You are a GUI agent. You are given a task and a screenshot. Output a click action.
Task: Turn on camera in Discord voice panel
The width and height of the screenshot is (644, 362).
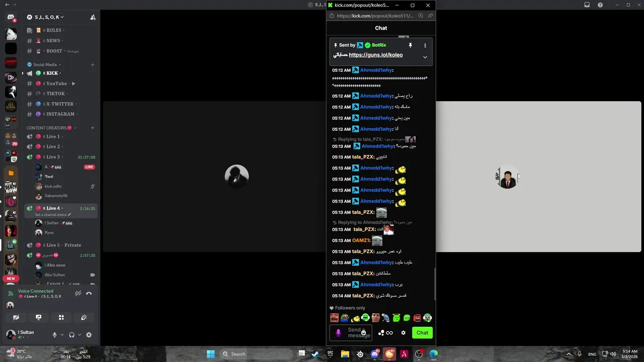click(x=16, y=317)
